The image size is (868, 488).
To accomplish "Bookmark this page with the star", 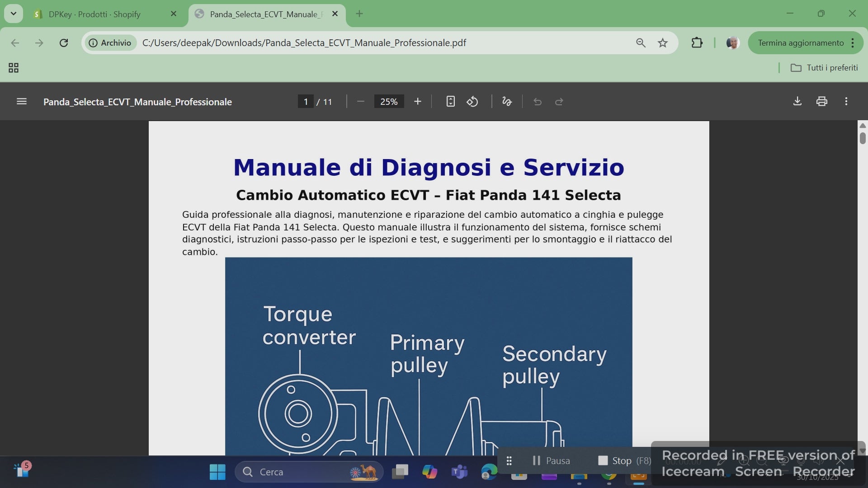I will click(x=662, y=43).
